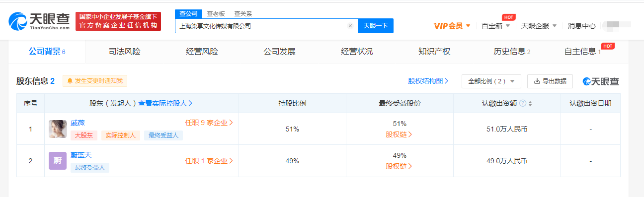The height and width of the screenshot is (197, 644).
Task: Click the 天眼一下 search button
Action: pyautogui.click(x=376, y=26)
